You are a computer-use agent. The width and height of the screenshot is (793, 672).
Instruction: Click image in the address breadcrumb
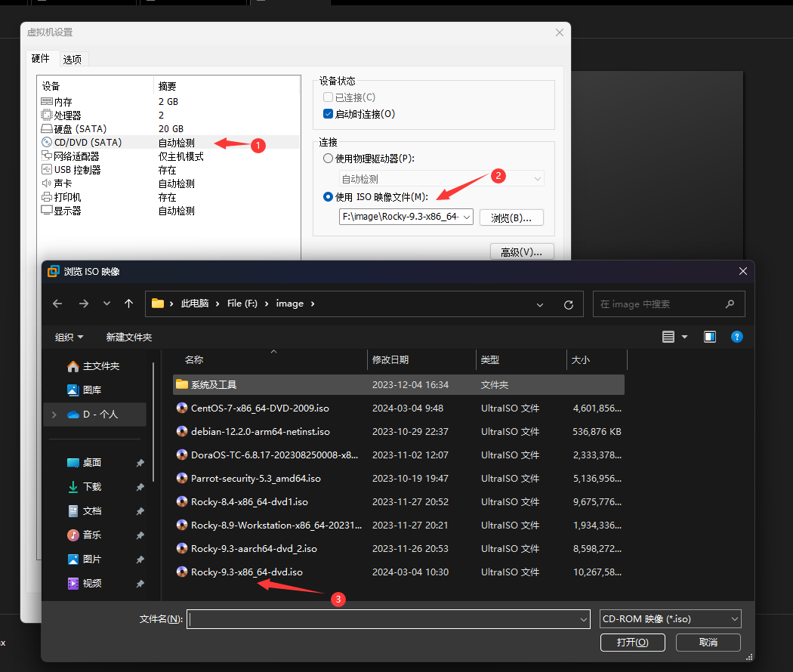290,304
